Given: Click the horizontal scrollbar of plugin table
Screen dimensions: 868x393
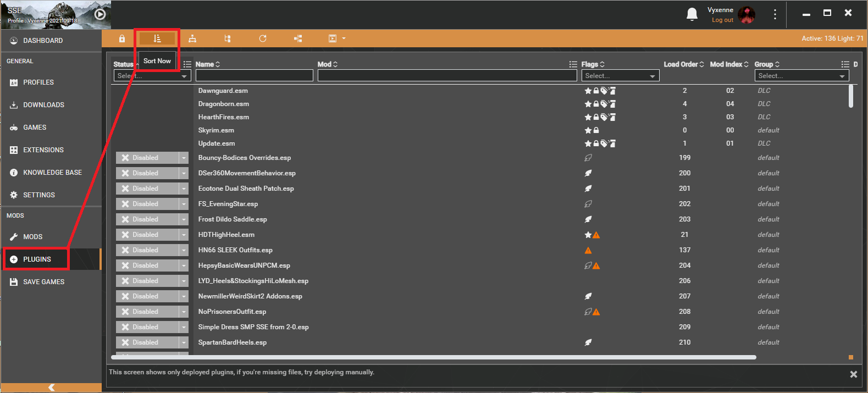Looking at the screenshot, I should pyautogui.click(x=433, y=357).
